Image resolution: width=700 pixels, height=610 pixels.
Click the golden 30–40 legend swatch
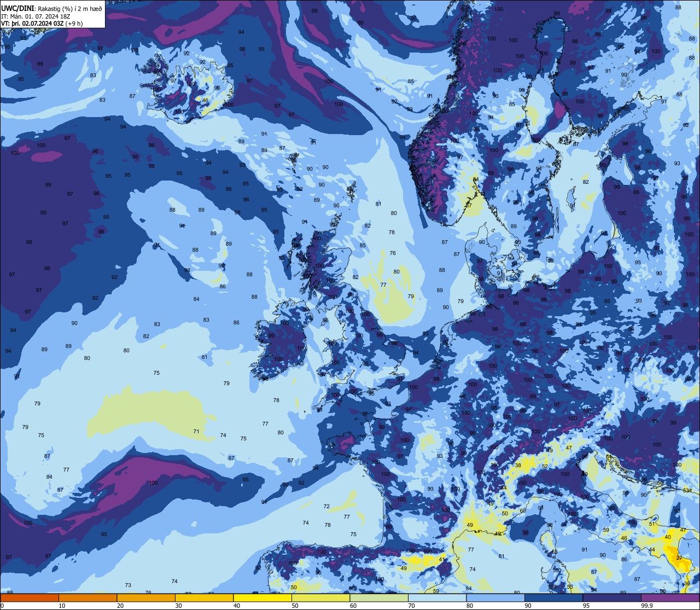click(x=204, y=598)
